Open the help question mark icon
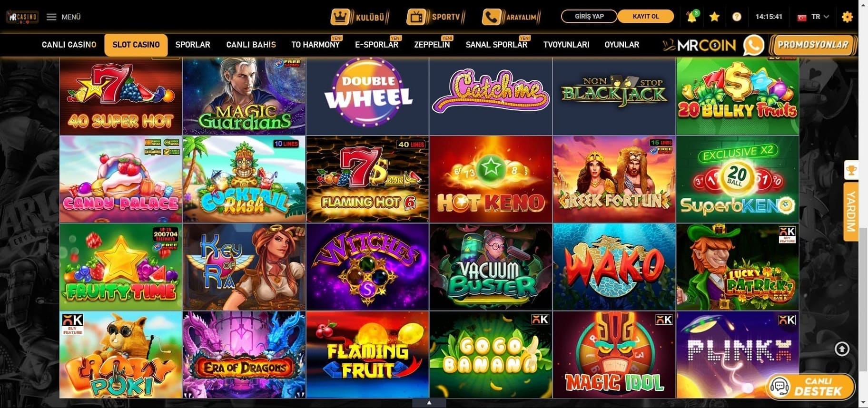 click(737, 17)
